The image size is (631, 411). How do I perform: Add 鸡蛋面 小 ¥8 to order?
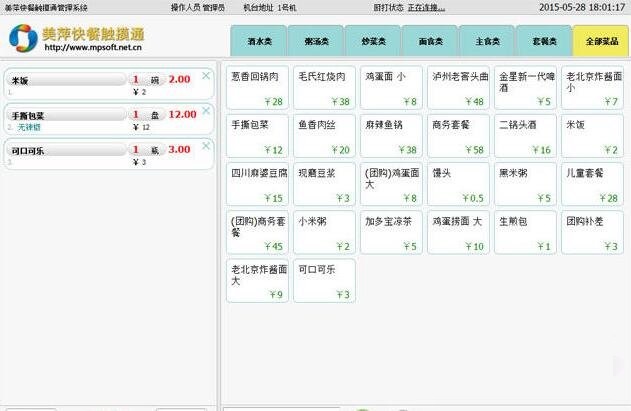392,88
